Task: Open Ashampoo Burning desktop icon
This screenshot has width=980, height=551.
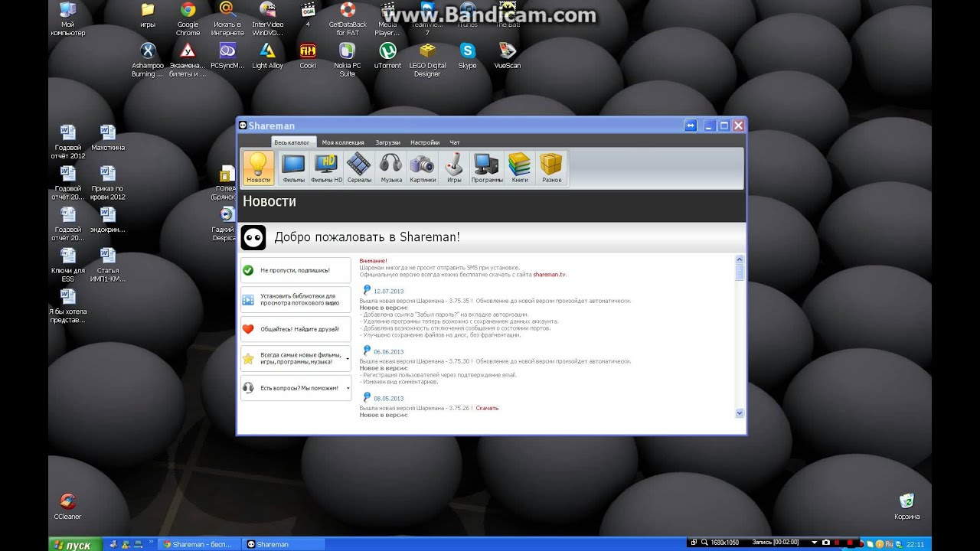Action: (x=148, y=60)
